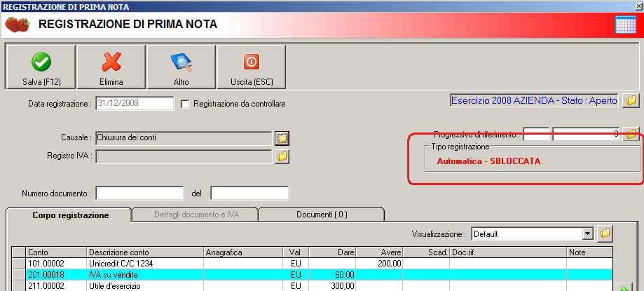The width and height of the screenshot is (644, 291).
Task: Select the IVA su vendite cell
Action: 145,275
